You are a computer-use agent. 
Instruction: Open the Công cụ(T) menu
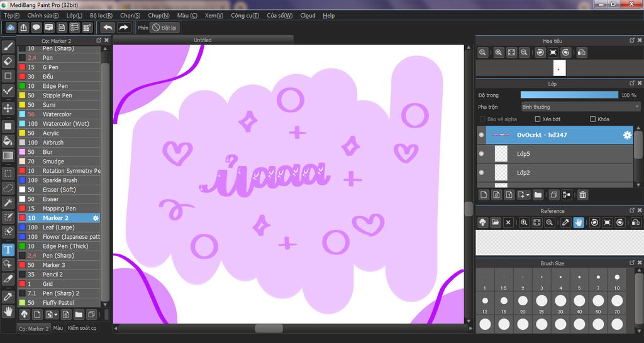click(245, 16)
